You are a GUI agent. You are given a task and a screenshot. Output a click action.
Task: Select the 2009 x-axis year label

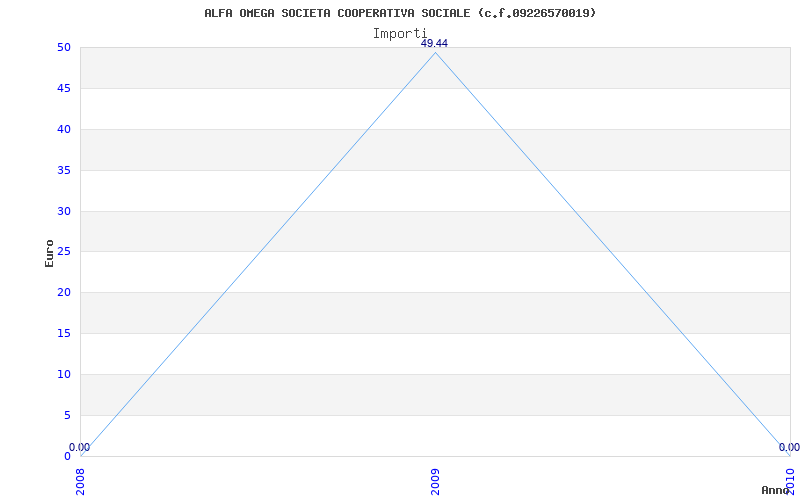pyautogui.click(x=435, y=482)
